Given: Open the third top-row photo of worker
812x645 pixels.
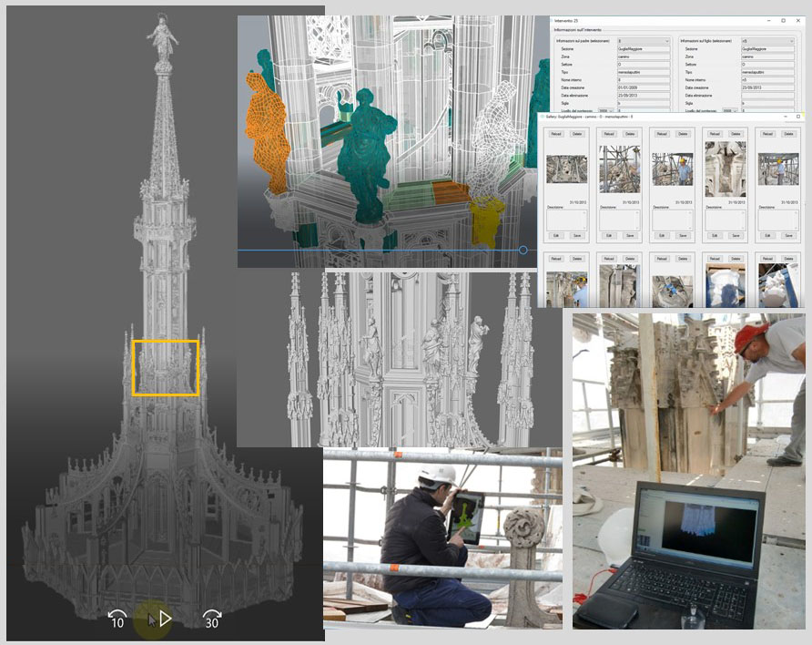Looking at the screenshot, I should [672, 169].
